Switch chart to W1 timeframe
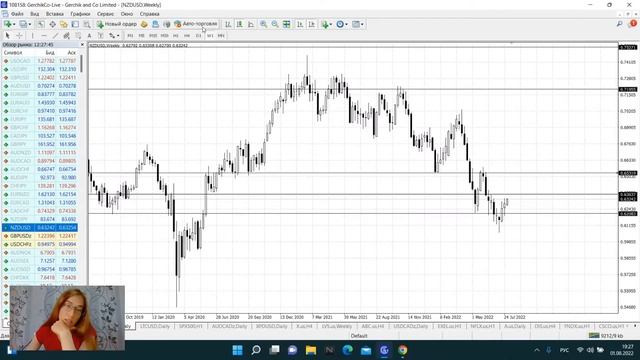This screenshot has height=360, width=640. pyautogui.click(x=210, y=36)
